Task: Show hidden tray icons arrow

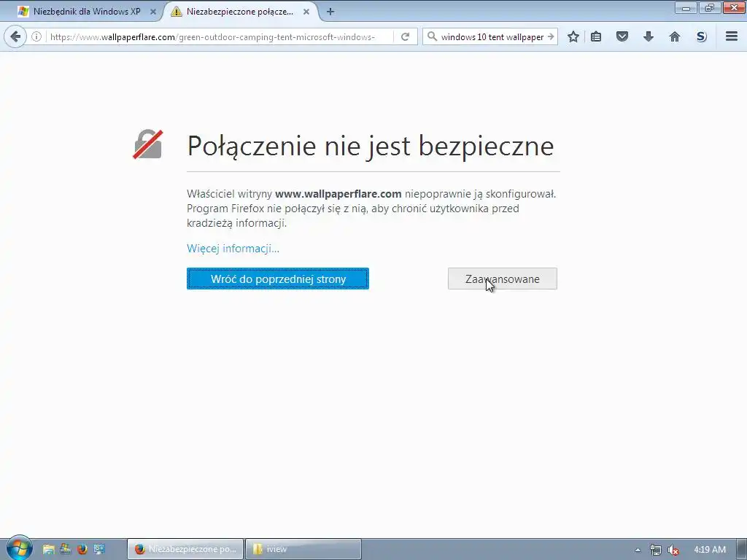Action: (x=638, y=550)
